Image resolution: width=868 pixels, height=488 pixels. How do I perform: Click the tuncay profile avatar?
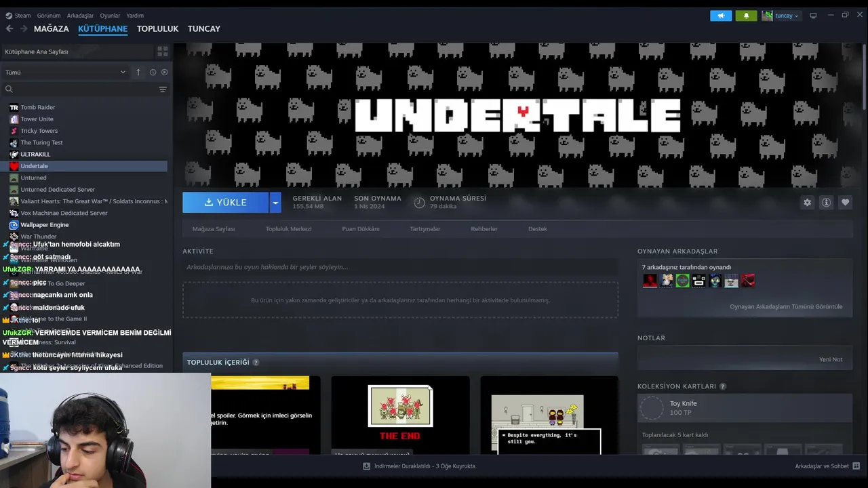coord(767,16)
